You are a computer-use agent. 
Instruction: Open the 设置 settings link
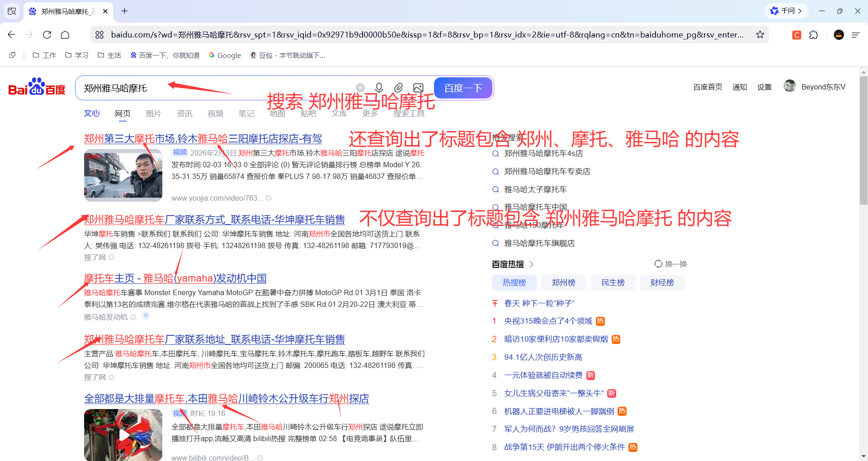point(764,87)
